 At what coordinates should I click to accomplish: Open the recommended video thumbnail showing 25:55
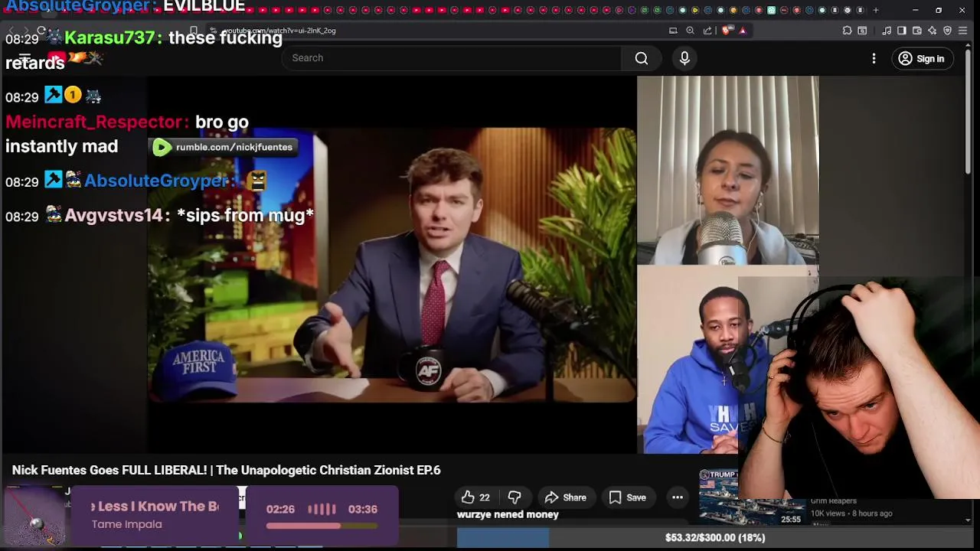pos(751,498)
